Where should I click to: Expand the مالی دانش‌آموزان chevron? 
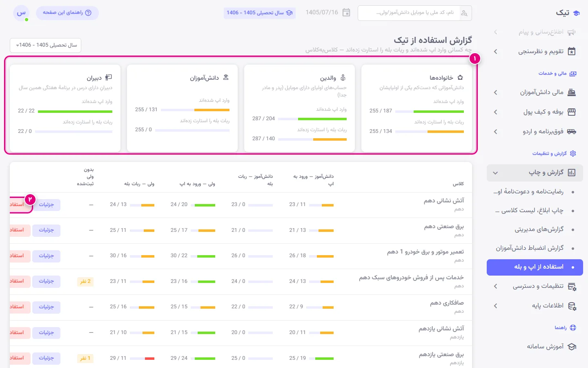495,92
